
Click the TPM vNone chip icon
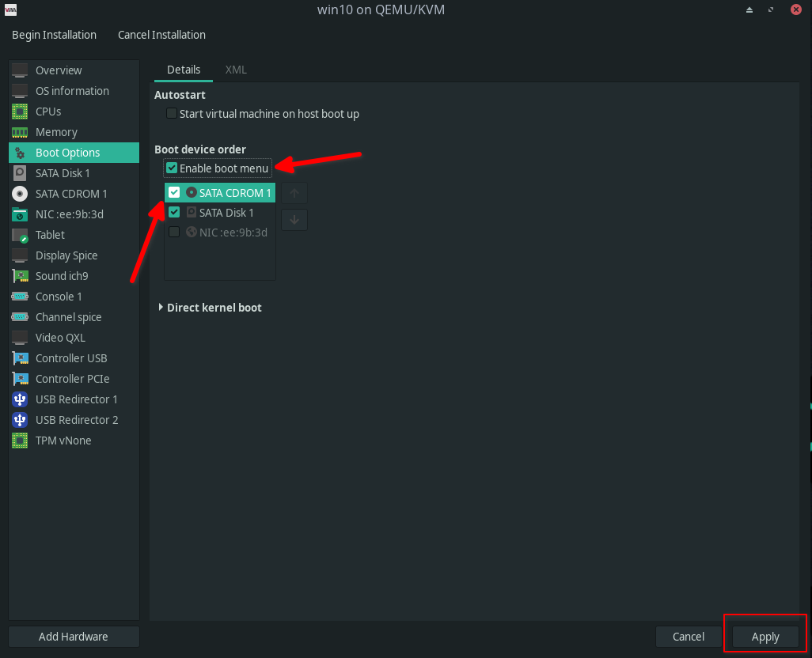(x=20, y=441)
